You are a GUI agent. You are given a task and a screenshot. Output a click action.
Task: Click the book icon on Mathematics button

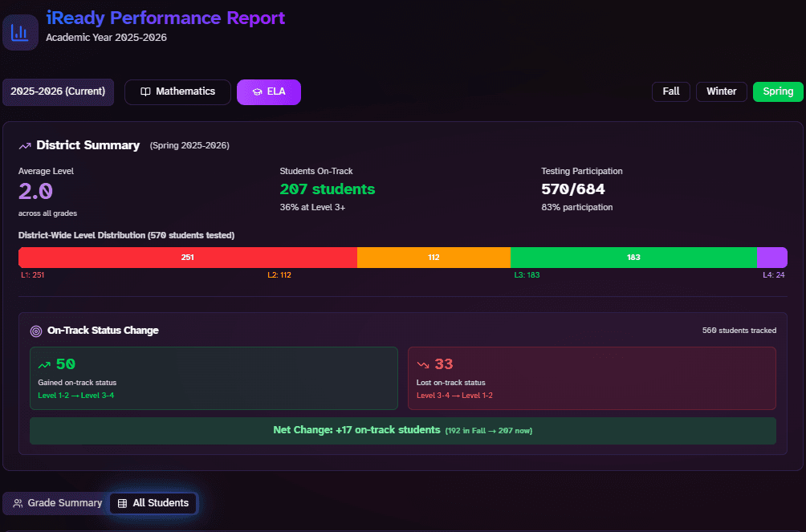[145, 91]
